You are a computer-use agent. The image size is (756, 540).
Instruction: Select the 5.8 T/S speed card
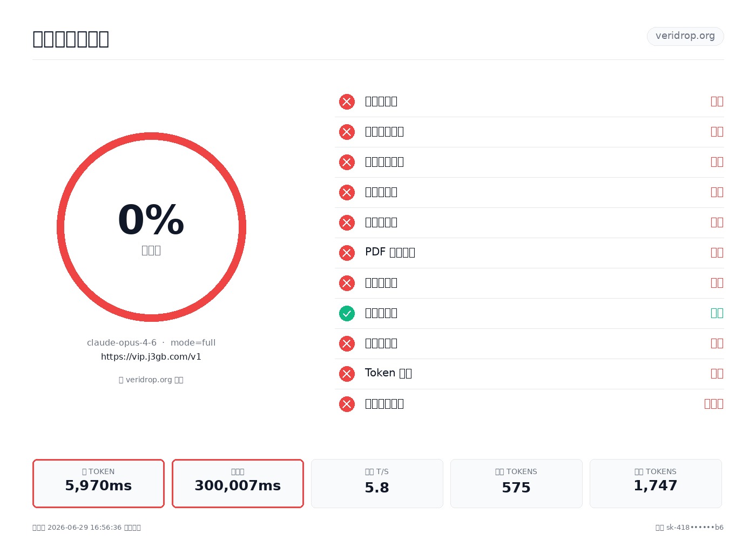[377, 483]
